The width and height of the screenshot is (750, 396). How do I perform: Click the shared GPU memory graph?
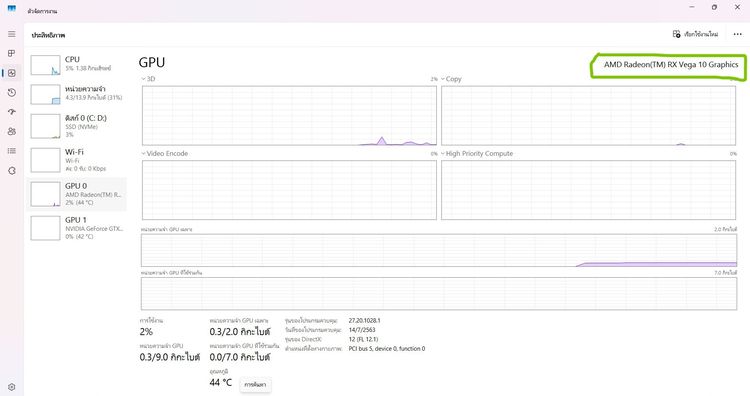(x=439, y=294)
